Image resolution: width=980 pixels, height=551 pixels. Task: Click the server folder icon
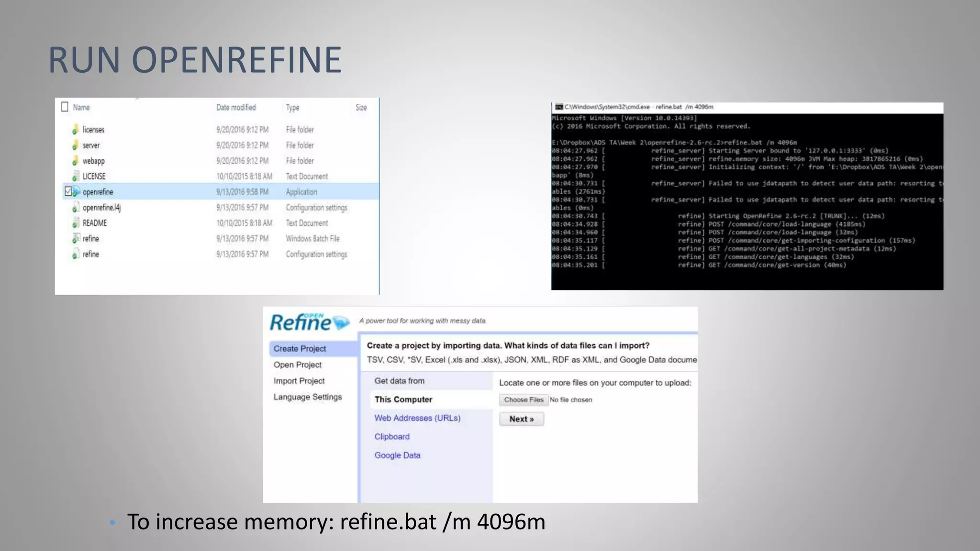point(75,145)
